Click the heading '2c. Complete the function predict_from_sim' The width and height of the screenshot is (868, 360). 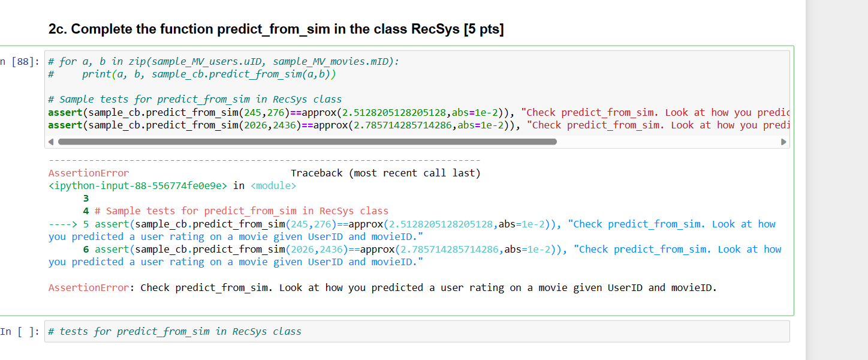pyautogui.click(x=276, y=29)
